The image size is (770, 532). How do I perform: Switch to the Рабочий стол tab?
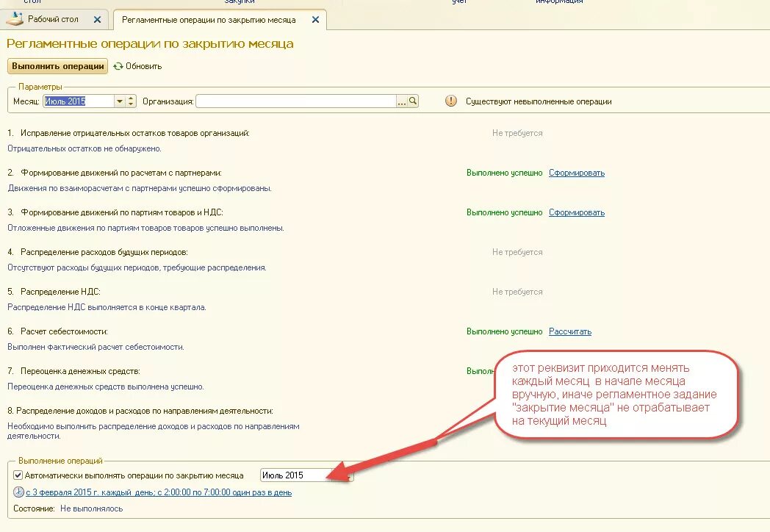tap(53, 19)
